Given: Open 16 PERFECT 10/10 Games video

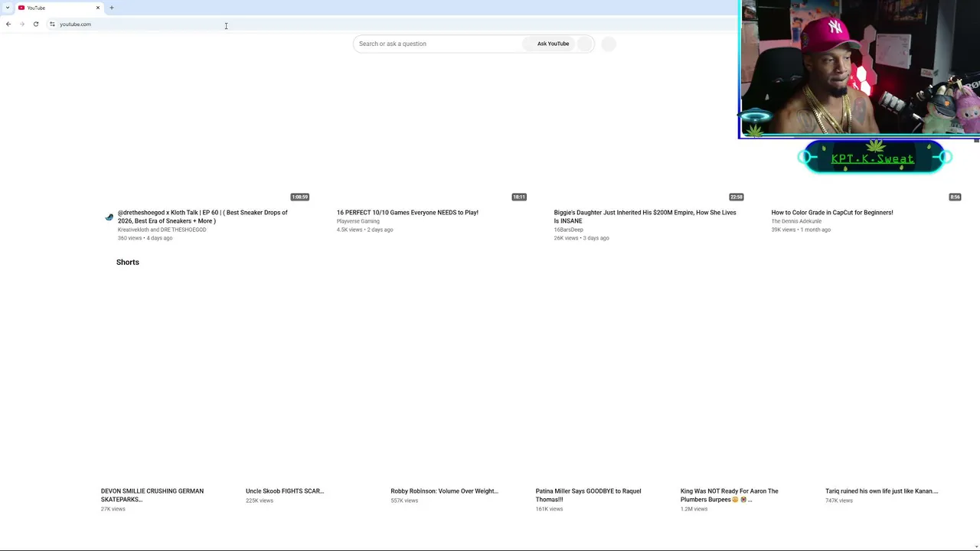Looking at the screenshot, I should (407, 213).
